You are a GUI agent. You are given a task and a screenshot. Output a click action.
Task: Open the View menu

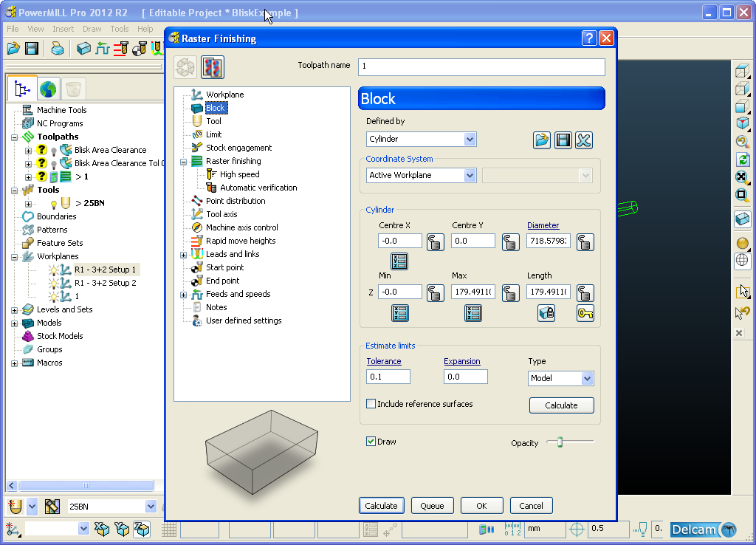pyautogui.click(x=35, y=29)
